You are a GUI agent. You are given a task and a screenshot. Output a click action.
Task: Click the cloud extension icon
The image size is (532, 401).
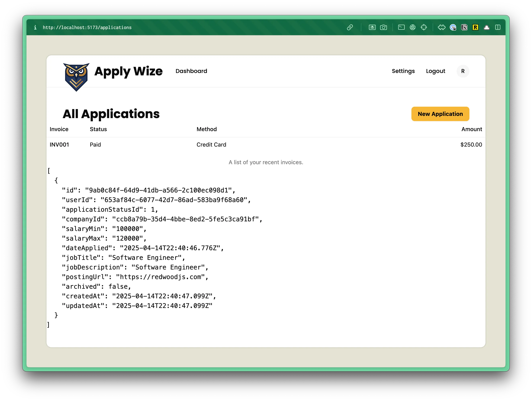486,27
